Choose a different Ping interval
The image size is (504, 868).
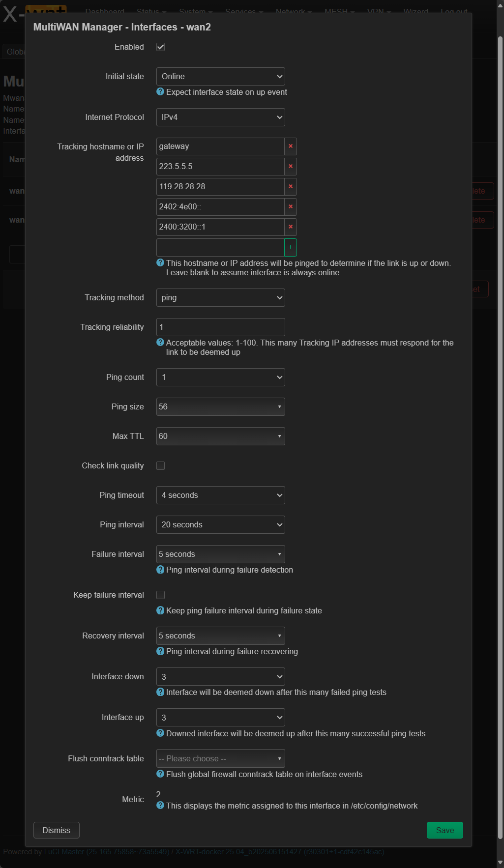point(221,525)
